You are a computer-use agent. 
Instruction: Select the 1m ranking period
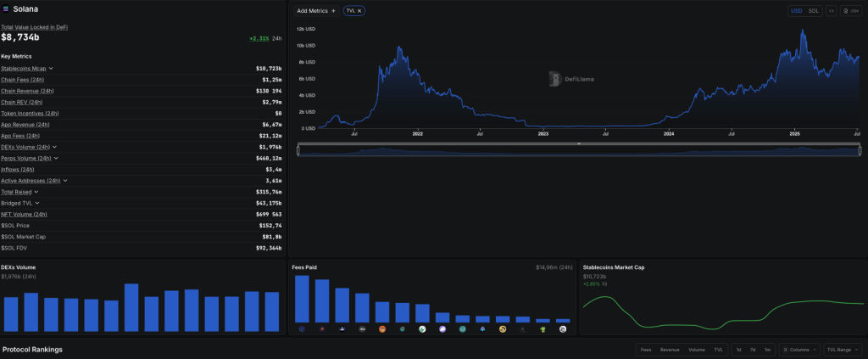point(767,350)
